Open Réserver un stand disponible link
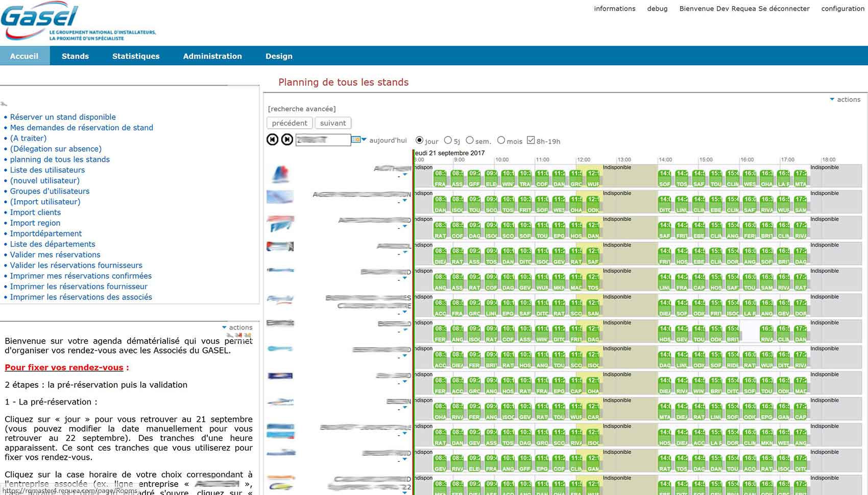 tap(63, 117)
